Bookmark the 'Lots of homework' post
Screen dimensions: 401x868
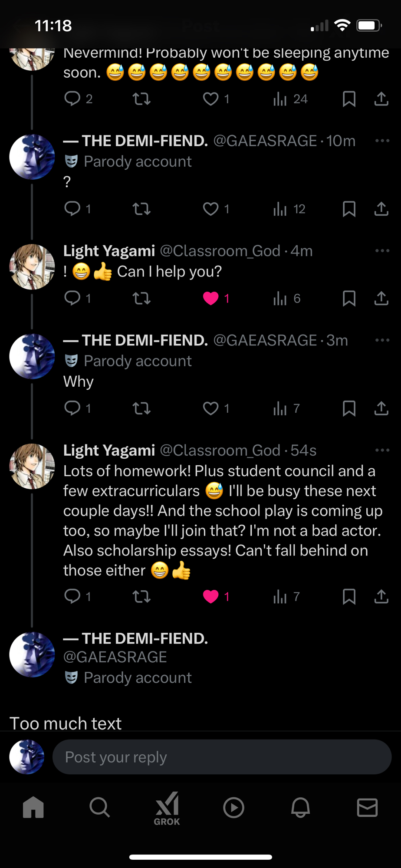coord(349,596)
